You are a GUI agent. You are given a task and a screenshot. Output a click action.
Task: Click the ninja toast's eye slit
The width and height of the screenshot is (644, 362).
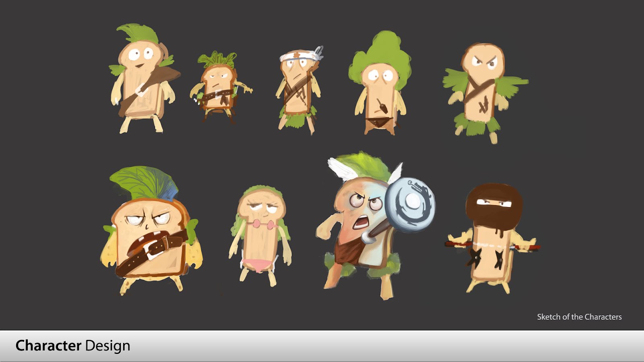pyautogui.click(x=493, y=204)
